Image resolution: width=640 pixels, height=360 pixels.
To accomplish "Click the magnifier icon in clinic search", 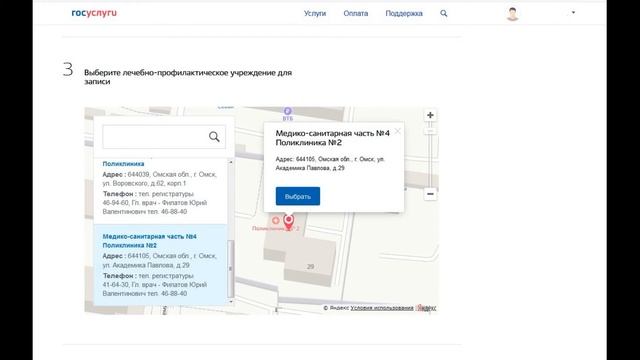I will (214, 137).
